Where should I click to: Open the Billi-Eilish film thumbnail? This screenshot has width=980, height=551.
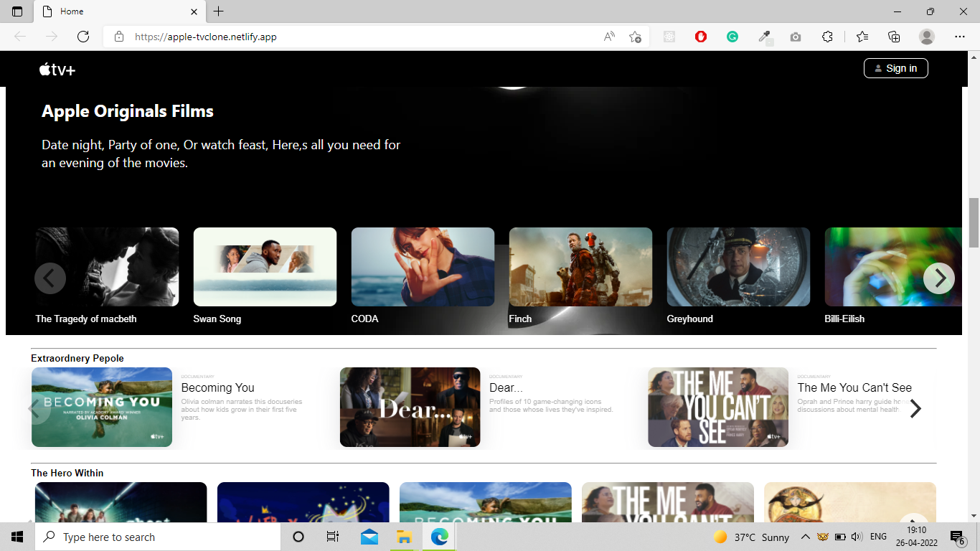coord(893,267)
